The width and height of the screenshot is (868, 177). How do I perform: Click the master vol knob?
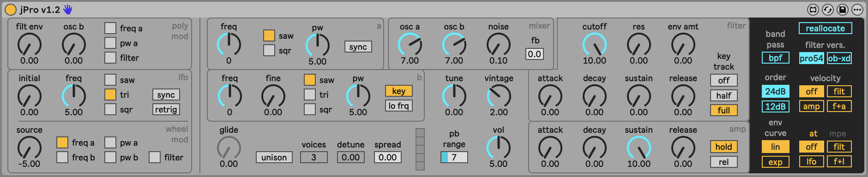[x=498, y=148]
